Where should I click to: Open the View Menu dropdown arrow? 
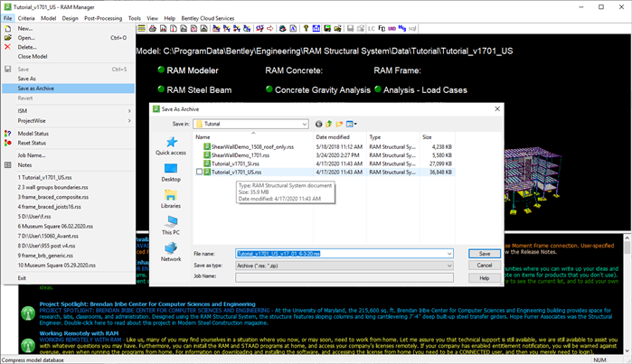[354, 123]
